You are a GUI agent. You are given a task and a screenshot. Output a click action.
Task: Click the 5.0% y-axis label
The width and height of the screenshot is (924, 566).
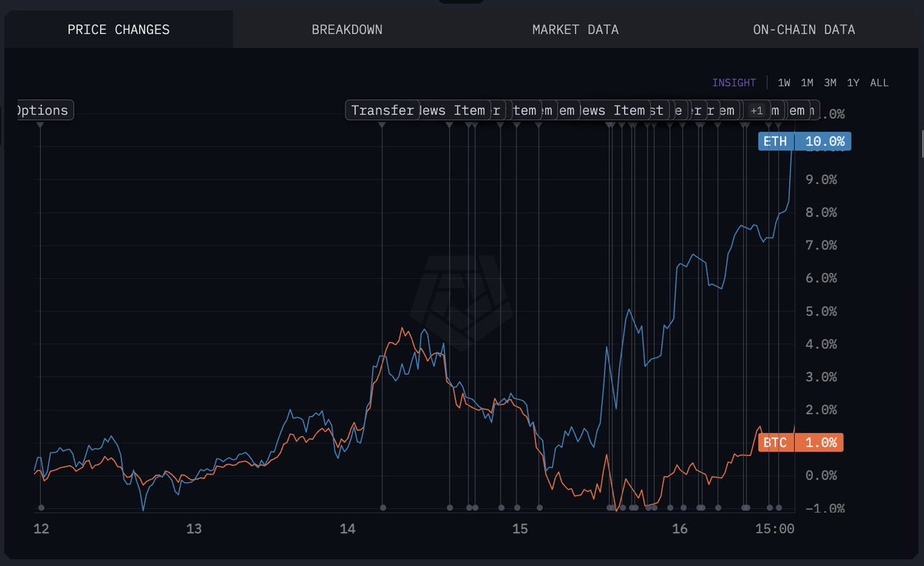[x=820, y=311]
